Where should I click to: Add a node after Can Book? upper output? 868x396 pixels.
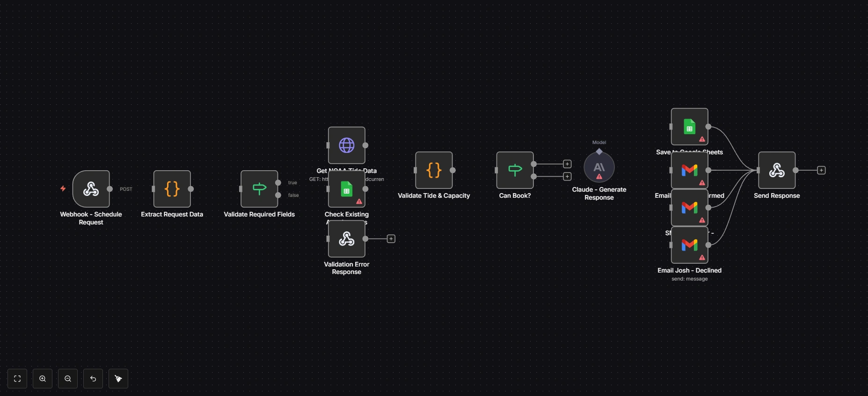pos(567,164)
